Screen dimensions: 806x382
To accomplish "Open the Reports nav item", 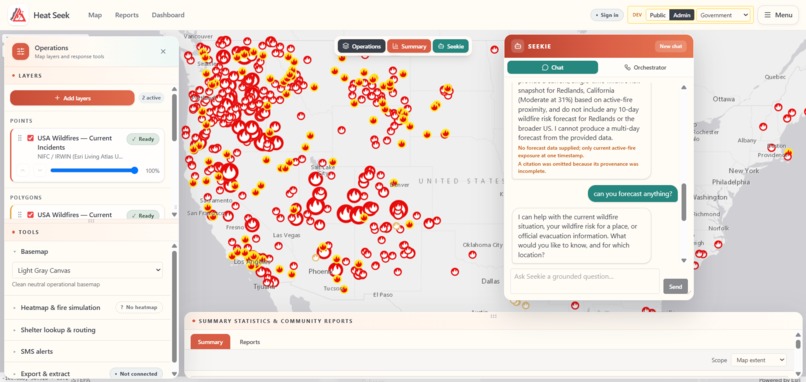I will (x=126, y=15).
